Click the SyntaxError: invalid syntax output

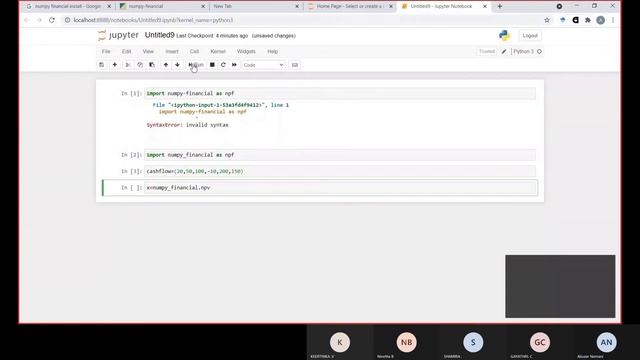(x=188, y=125)
